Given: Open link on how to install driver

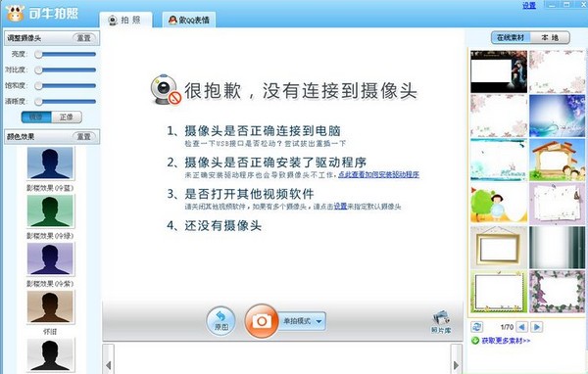Looking at the screenshot, I should pyautogui.click(x=378, y=174).
